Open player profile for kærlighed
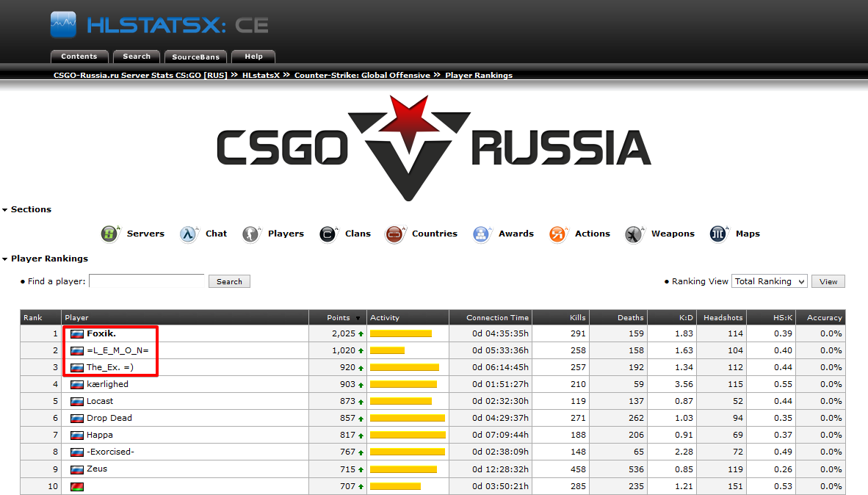The height and width of the screenshot is (495, 868). click(x=107, y=384)
